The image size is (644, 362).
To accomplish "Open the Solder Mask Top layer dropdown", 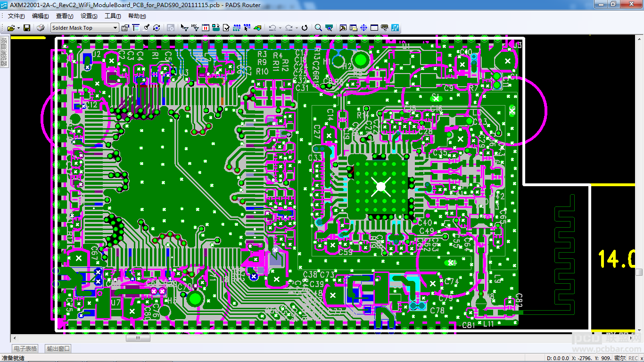I will tap(85, 28).
